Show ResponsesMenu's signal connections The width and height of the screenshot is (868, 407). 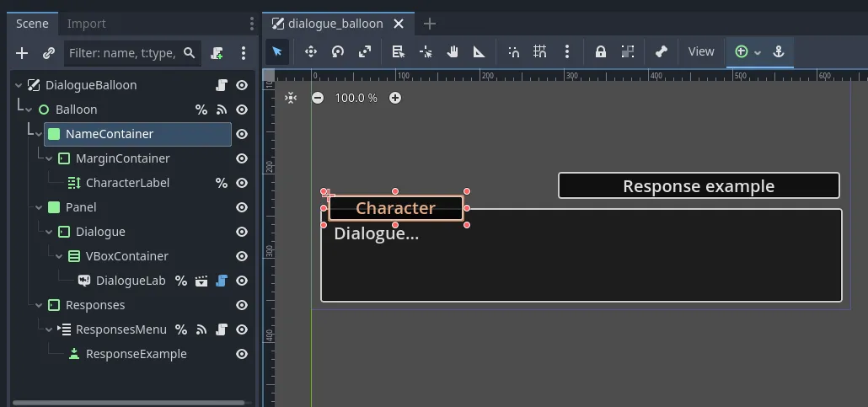coord(201,329)
